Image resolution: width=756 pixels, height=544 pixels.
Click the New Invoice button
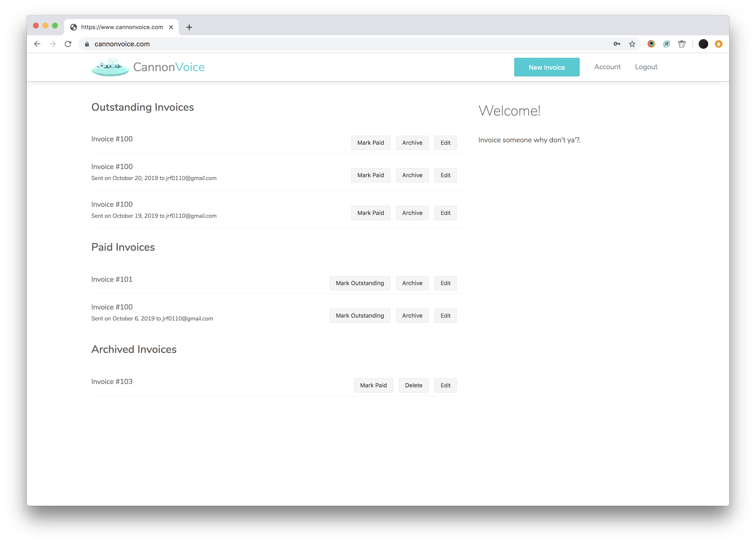coord(547,67)
